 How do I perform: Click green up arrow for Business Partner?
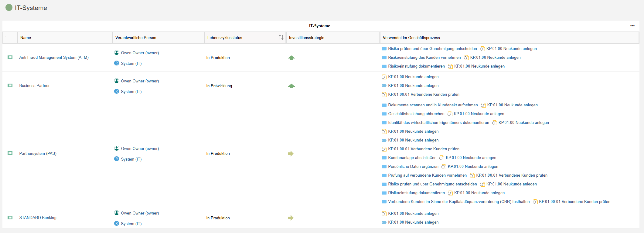[x=291, y=86]
